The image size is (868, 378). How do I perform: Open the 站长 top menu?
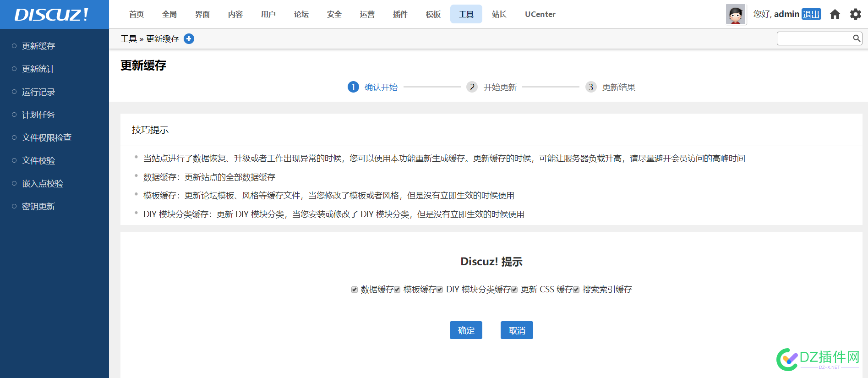coord(499,14)
